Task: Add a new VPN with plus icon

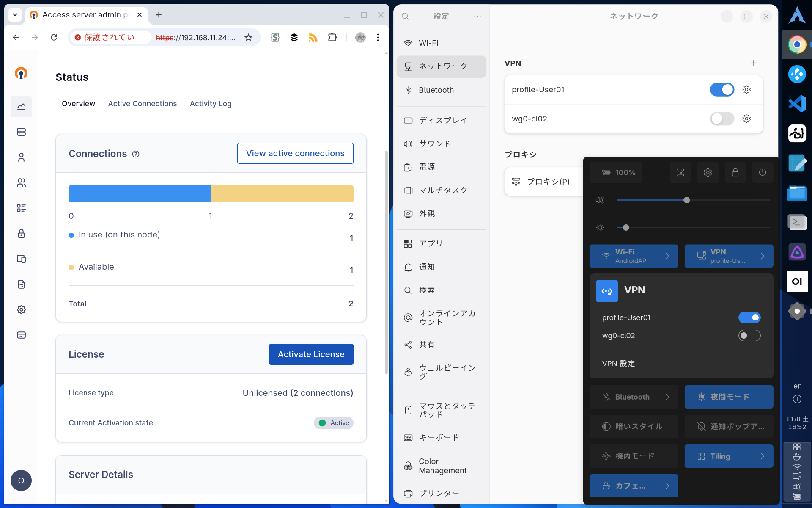Action: pos(754,63)
